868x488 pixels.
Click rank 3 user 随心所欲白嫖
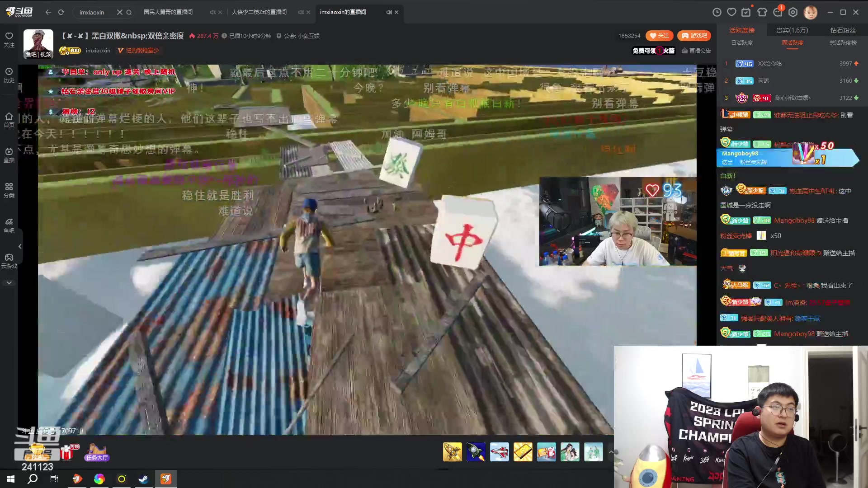point(793,98)
